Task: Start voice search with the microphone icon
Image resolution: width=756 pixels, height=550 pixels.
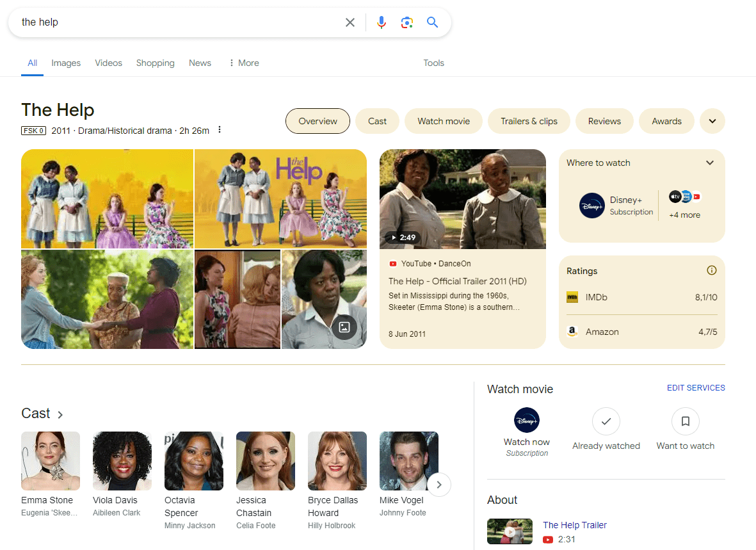Action: (382, 22)
